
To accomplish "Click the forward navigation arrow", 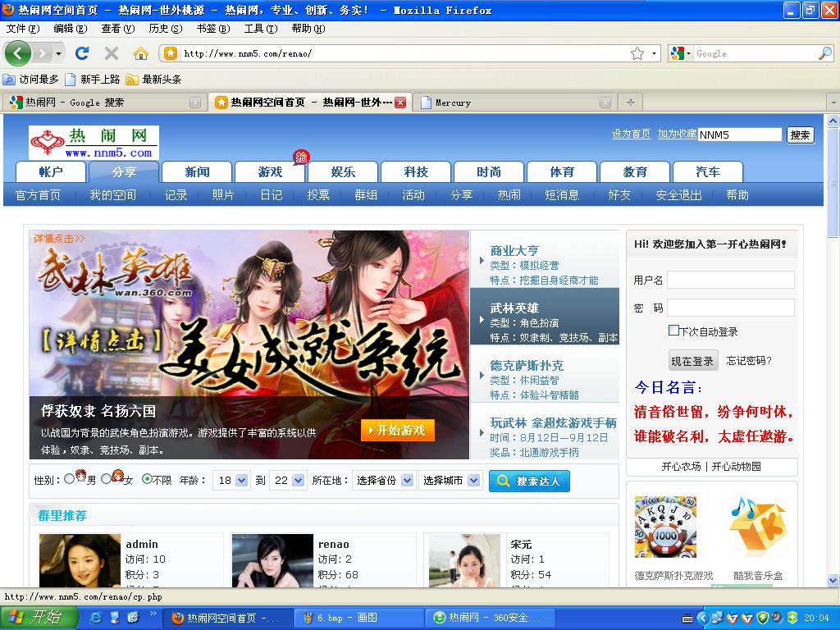I will tap(42, 53).
